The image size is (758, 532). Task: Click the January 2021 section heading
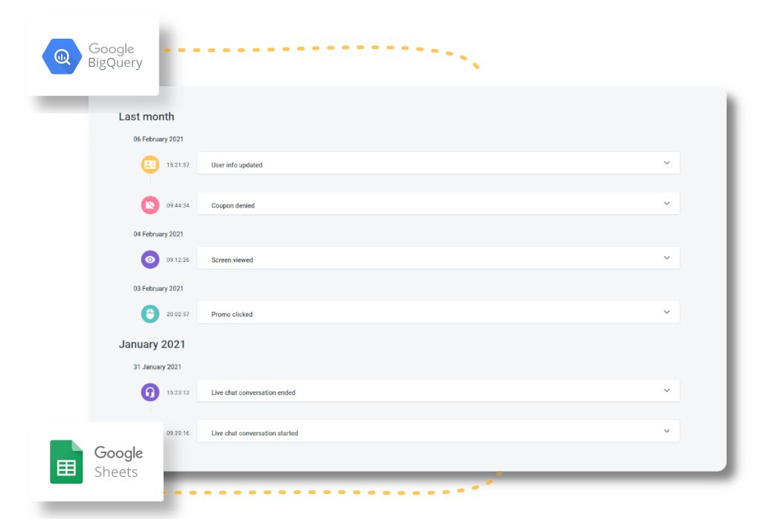(x=151, y=344)
